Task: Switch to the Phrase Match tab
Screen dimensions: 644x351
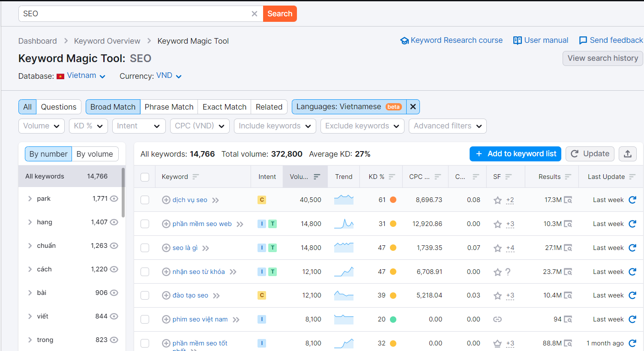Action: pyautogui.click(x=169, y=107)
